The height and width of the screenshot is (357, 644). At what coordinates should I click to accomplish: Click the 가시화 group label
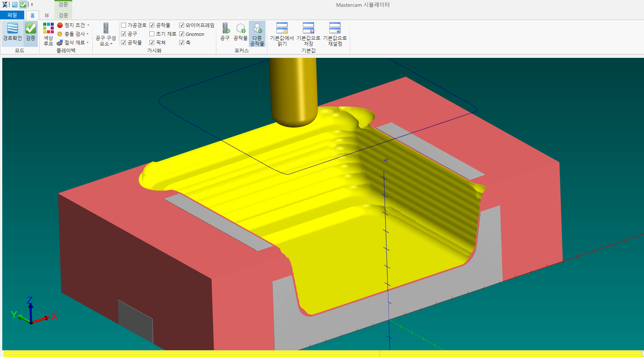pyautogui.click(x=154, y=50)
